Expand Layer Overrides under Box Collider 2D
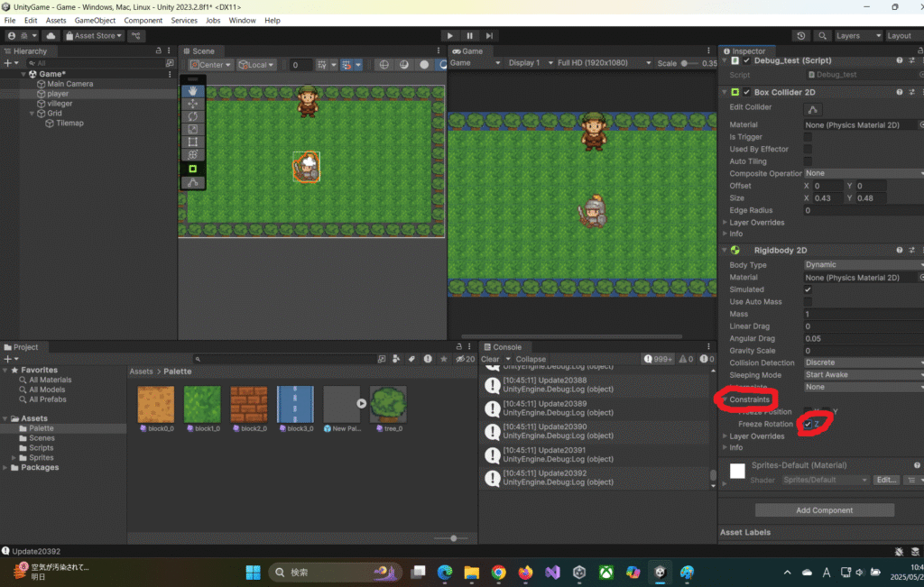 pyautogui.click(x=725, y=223)
